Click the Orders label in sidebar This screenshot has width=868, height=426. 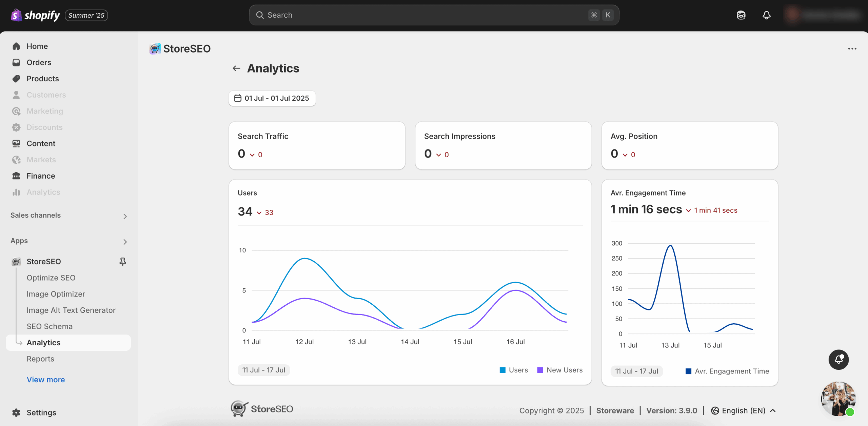click(x=39, y=62)
